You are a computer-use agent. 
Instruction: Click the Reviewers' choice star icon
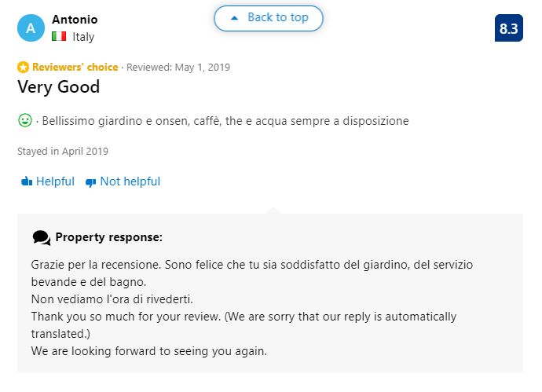23,67
